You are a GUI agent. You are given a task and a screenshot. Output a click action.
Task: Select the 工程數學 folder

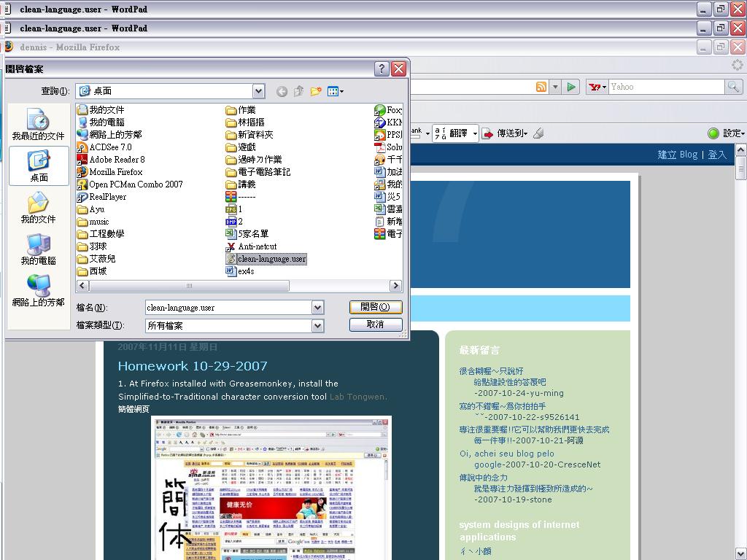(101, 234)
